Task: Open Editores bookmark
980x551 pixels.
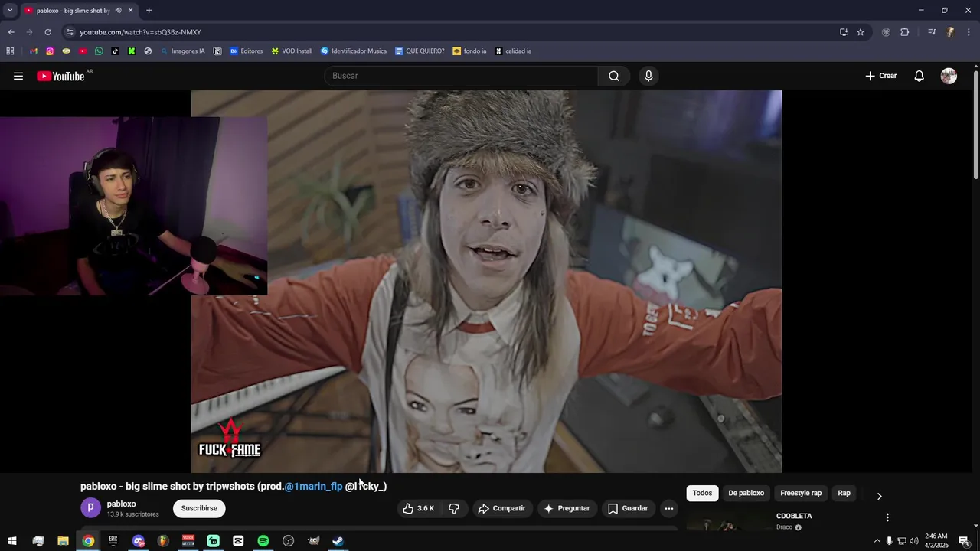Action: [246, 51]
